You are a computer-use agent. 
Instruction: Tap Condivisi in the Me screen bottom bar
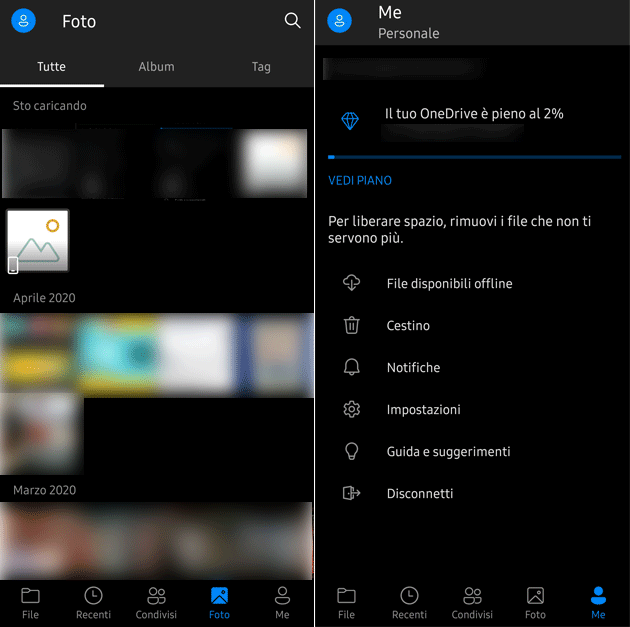[472, 603]
